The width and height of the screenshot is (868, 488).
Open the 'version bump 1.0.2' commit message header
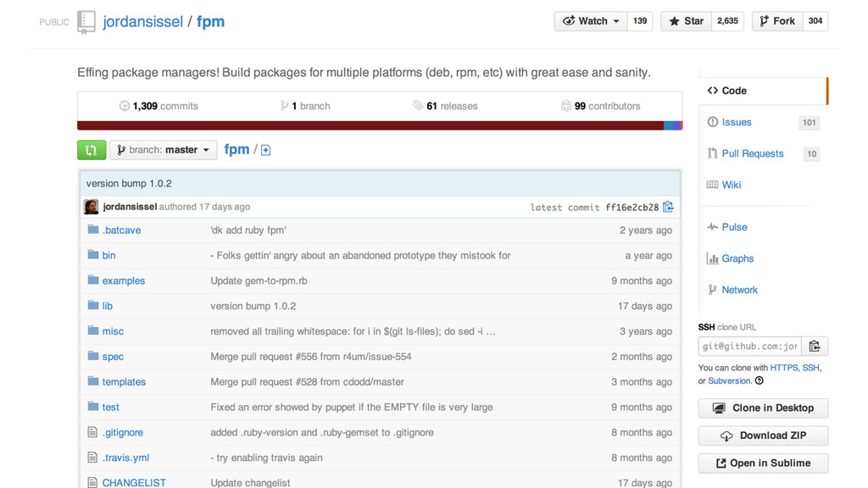point(129,183)
